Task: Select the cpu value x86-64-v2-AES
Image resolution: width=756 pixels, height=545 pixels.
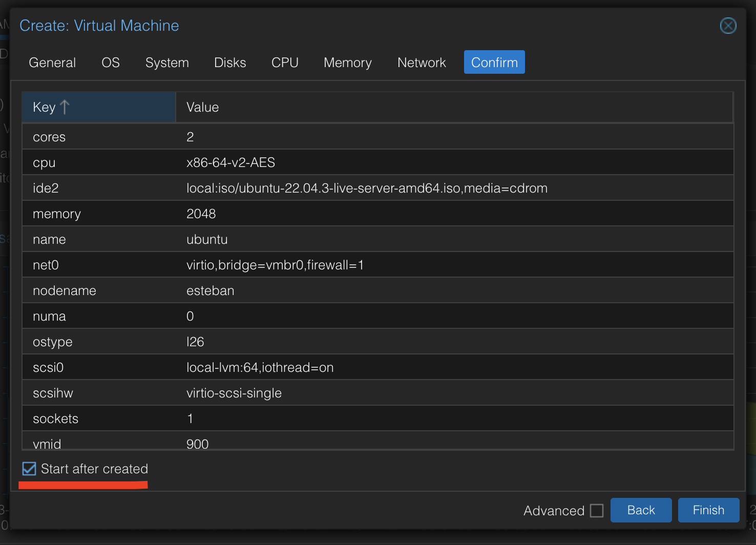Action: click(x=230, y=162)
